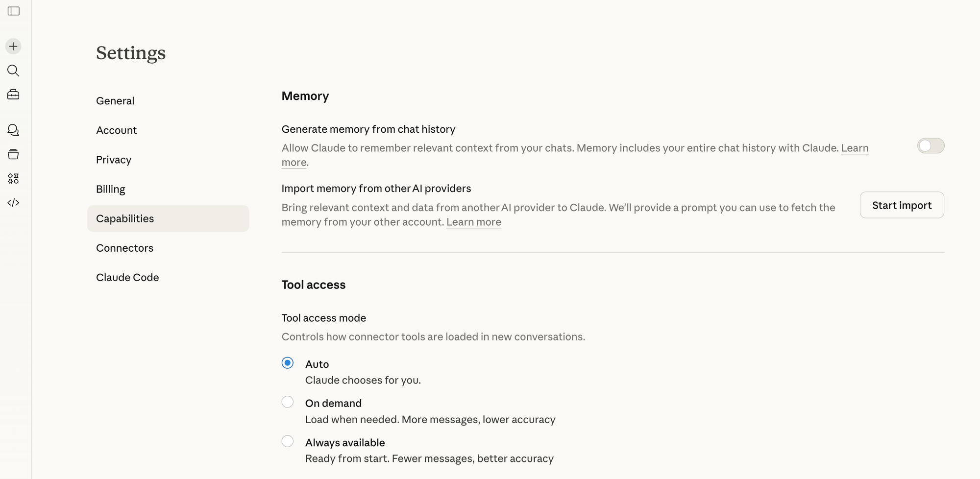Open the Connectors settings section
The width and height of the screenshot is (980, 479).
pyautogui.click(x=124, y=248)
